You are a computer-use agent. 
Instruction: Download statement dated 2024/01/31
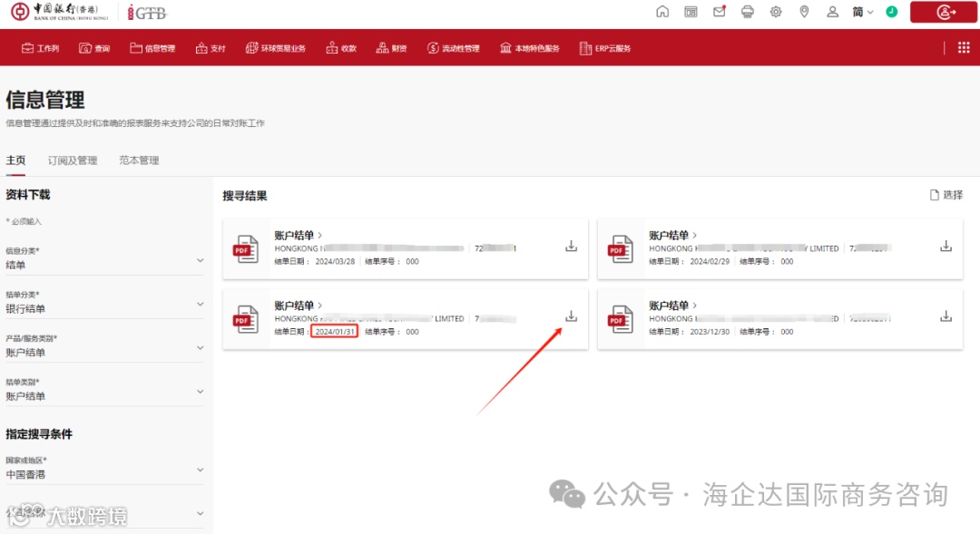point(572,316)
